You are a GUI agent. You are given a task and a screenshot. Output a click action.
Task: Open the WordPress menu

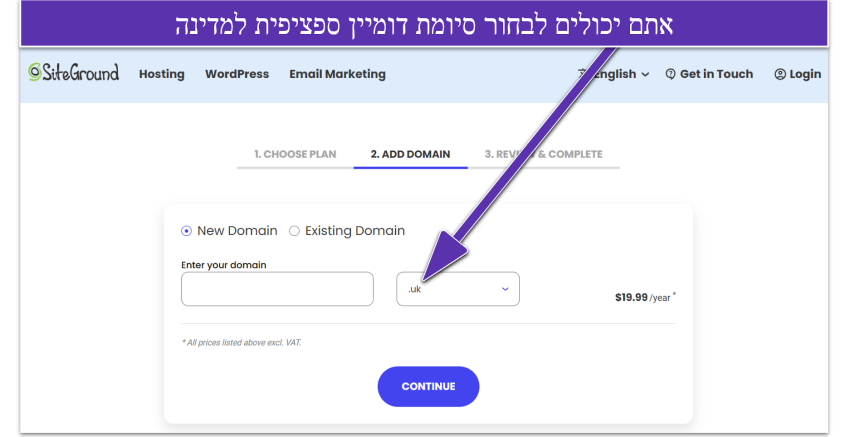pos(237,74)
